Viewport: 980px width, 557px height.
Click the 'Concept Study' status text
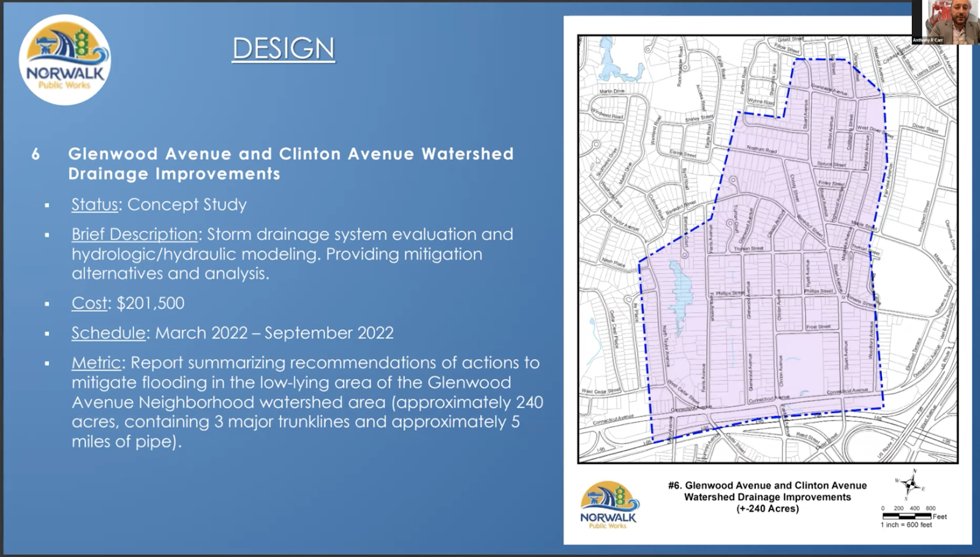pos(187,205)
